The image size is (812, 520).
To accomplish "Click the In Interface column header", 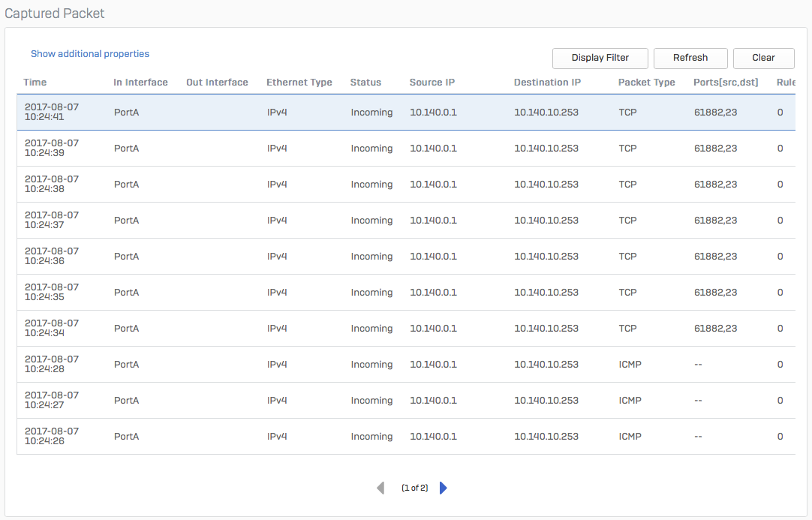I will [x=140, y=83].
